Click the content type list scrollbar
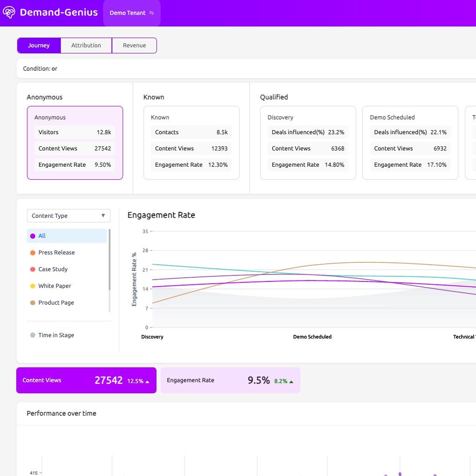Image resolution: width=476 pixels, height=476 pixels. pos(110,260)
